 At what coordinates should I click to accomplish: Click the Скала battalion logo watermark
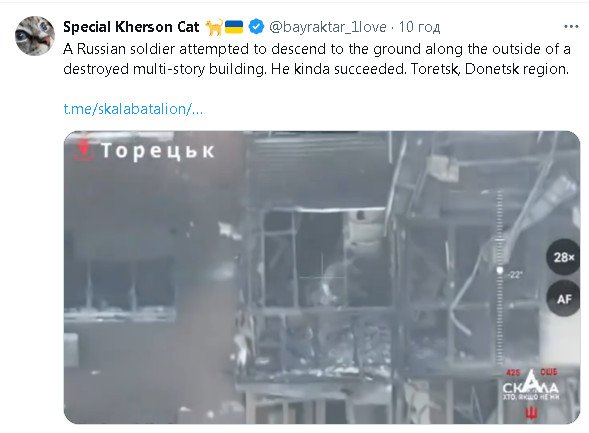click(x=530, y=386)
